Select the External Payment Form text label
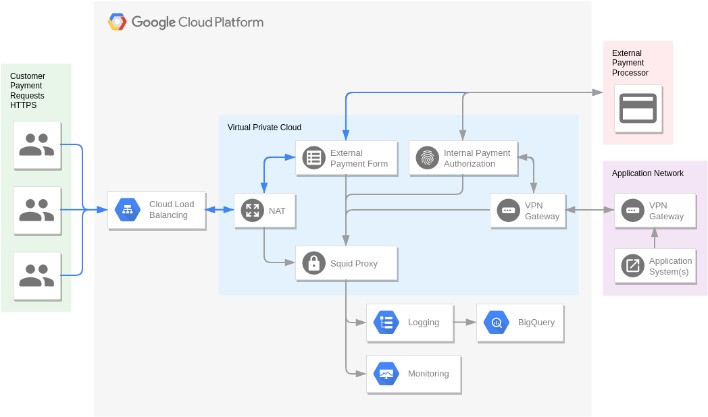This screenshot has width=708, height=417. 359,158
